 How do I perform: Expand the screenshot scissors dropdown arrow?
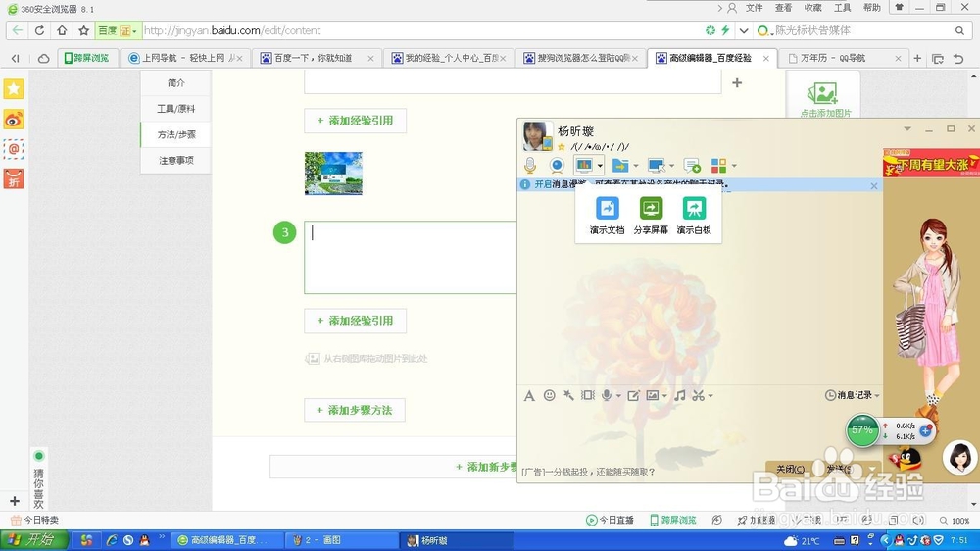[x=710, y=396]
